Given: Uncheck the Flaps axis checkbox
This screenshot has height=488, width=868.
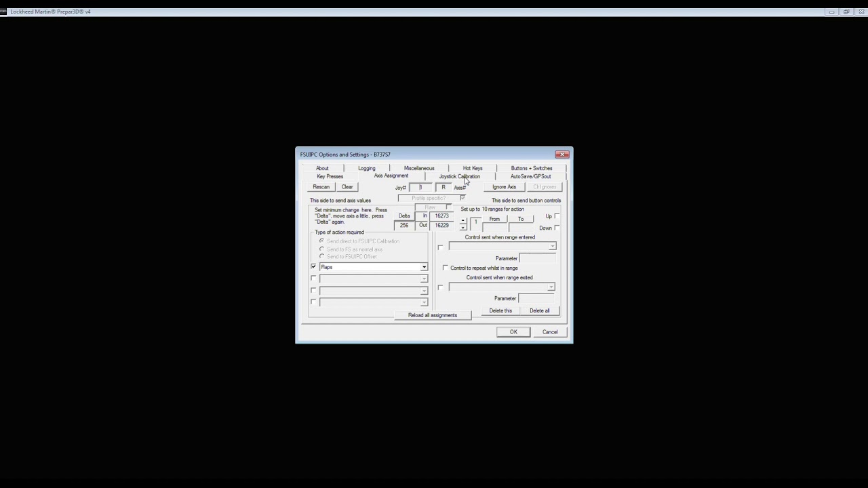Looking at the screenshot, I should pos(313,267).
